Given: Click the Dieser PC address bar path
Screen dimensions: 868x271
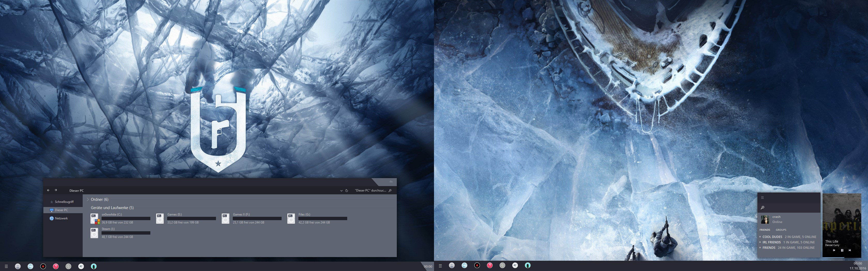Looking at the screenshot, I should (x=76, y=190).
